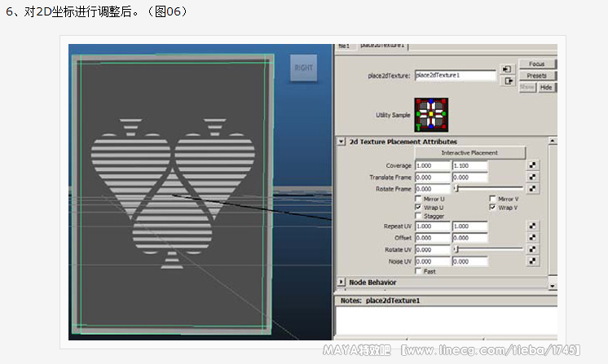Click the map button beside Rotate Frame slider

click(x=532, y=188)
